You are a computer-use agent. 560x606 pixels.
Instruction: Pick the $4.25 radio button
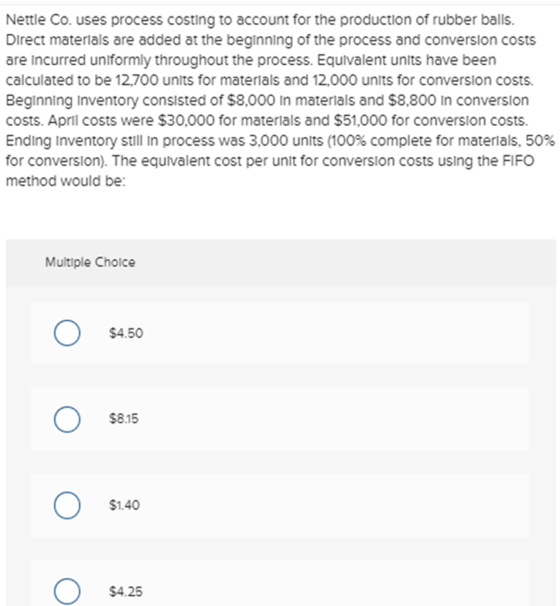pyautogui.click(x=67, y=591)
